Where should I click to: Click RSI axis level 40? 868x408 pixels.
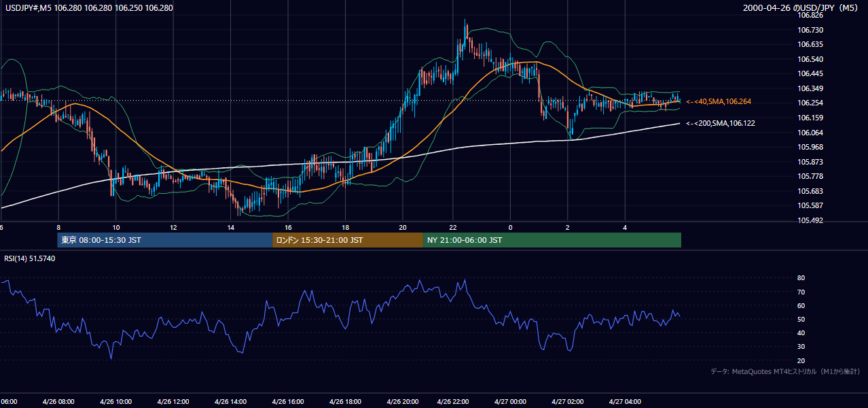pos(801,333)
